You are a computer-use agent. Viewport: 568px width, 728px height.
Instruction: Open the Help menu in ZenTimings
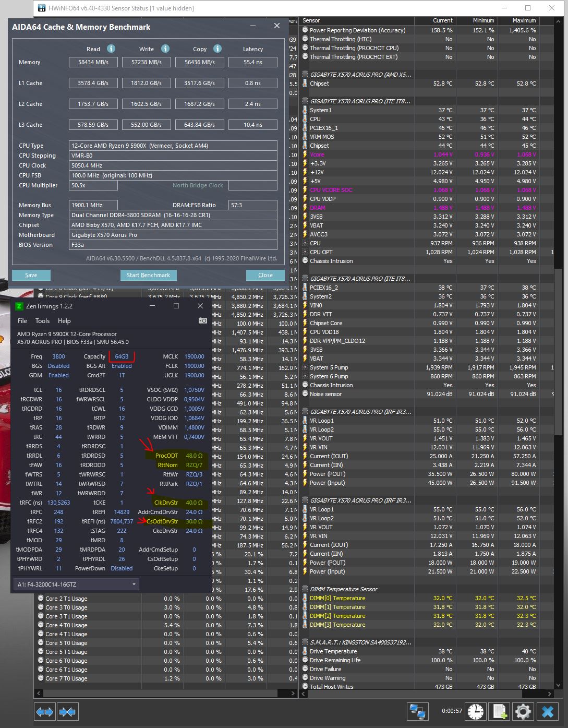pyautogui.click(x=64, y=321)
